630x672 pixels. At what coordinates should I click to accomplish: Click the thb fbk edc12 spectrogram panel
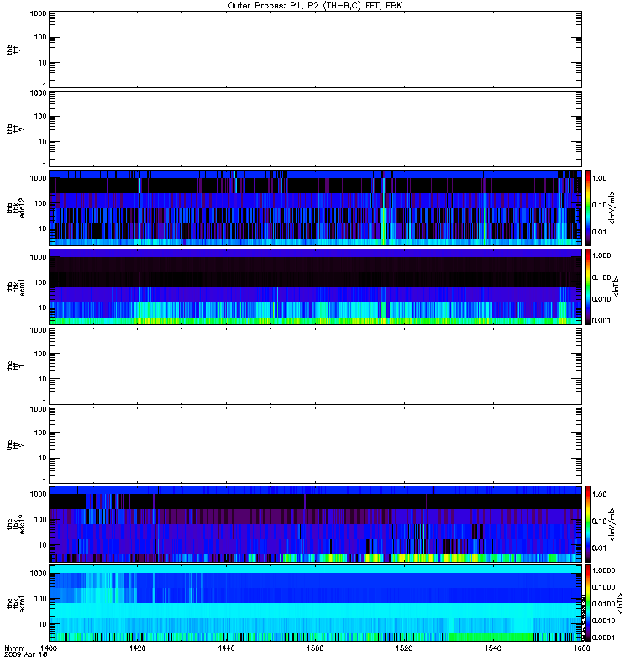pyautogui.click(x=315, y=207)
